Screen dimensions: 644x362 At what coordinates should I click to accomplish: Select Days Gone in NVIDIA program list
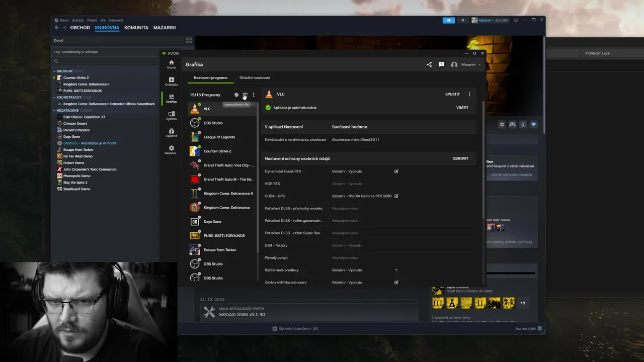pyautogui.click(x=222, y=221)
